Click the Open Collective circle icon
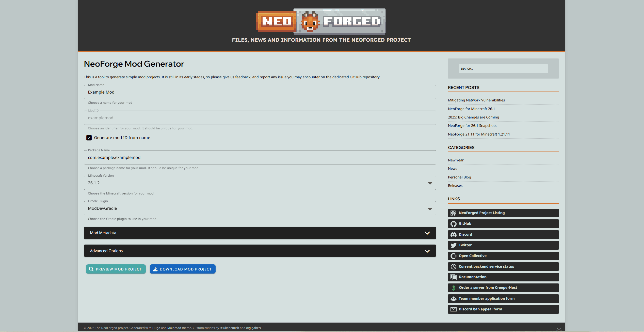 (453, 256)
